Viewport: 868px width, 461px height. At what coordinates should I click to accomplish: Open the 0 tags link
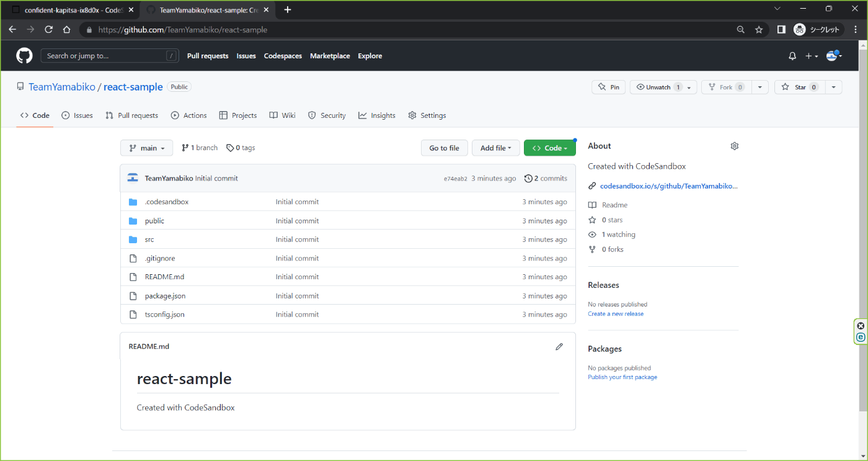click(241, 148)
